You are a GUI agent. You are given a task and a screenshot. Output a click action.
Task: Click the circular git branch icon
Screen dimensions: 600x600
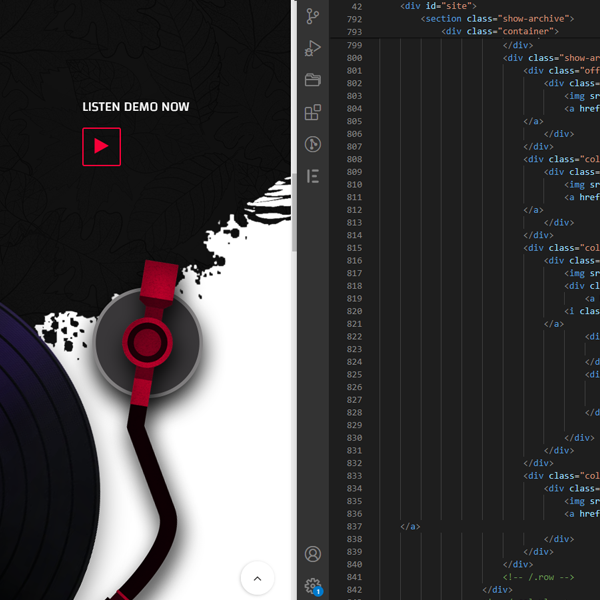point(313,144)
